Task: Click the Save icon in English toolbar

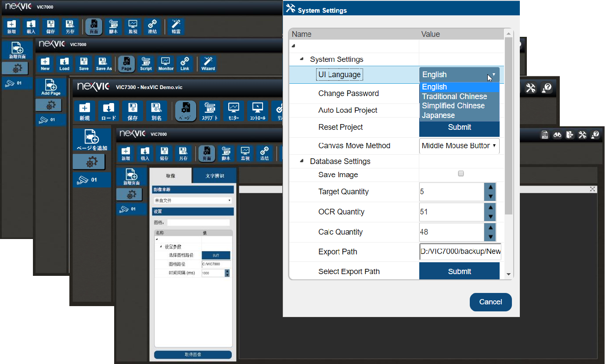Action: click(x=84, y=64)
